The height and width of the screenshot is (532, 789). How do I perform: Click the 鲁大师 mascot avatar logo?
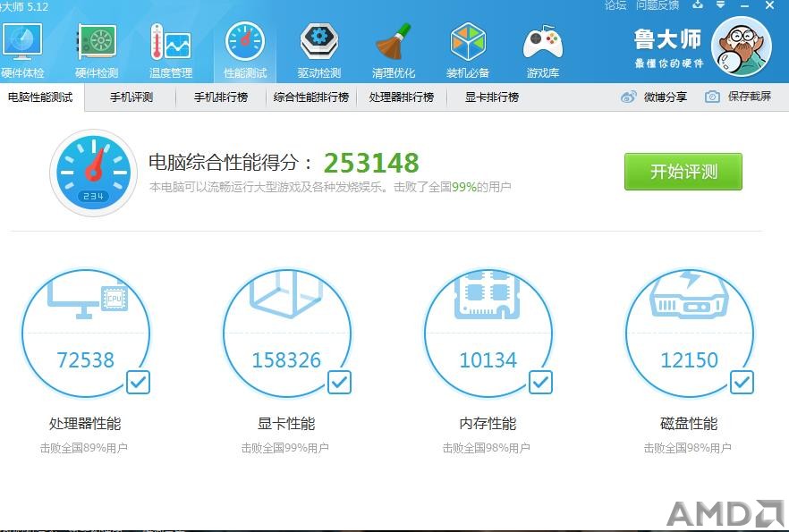coord(742,46)
